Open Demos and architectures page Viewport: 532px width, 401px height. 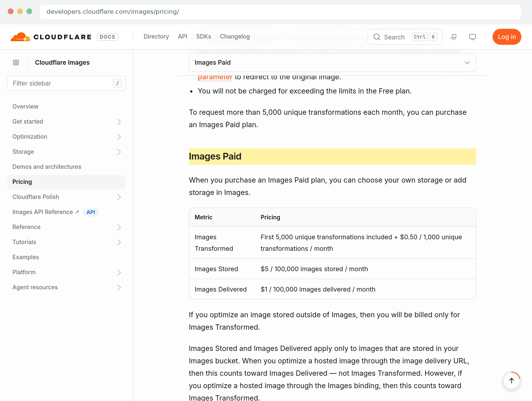point(47,167)
